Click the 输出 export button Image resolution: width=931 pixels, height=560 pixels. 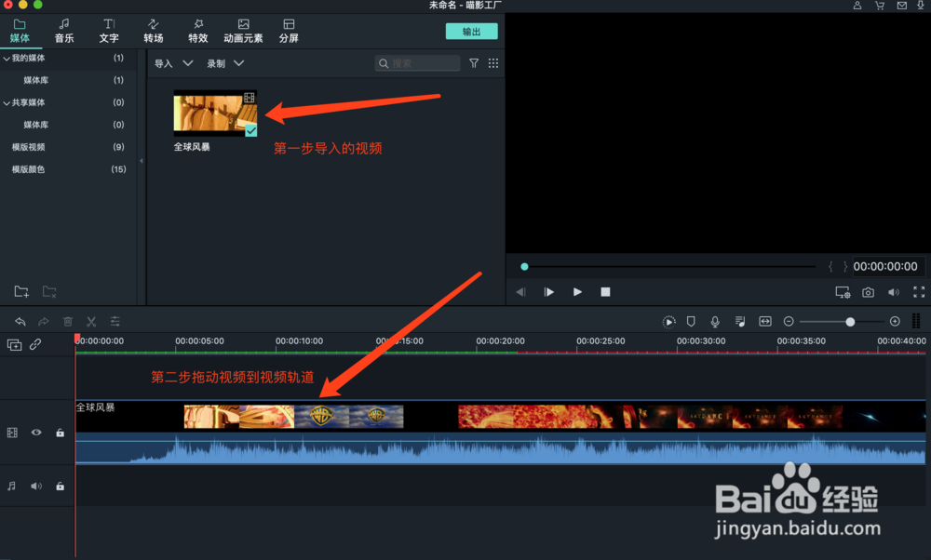(471, 32)
